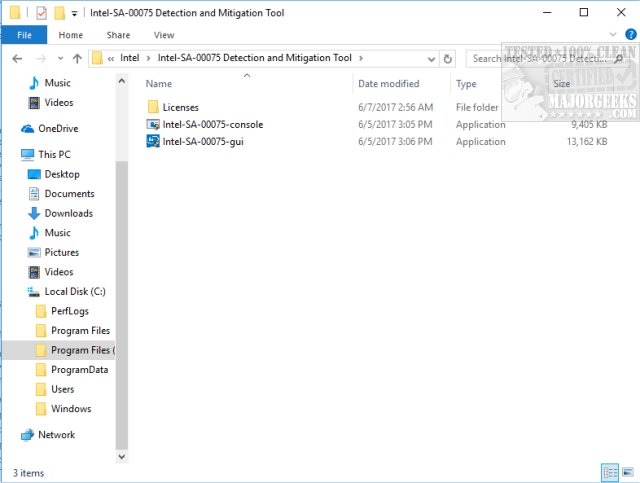Image resolution: width=640 pixels, height=483 pixels.
Task: Open the Users folder
Action: click(x=62, y=390)
